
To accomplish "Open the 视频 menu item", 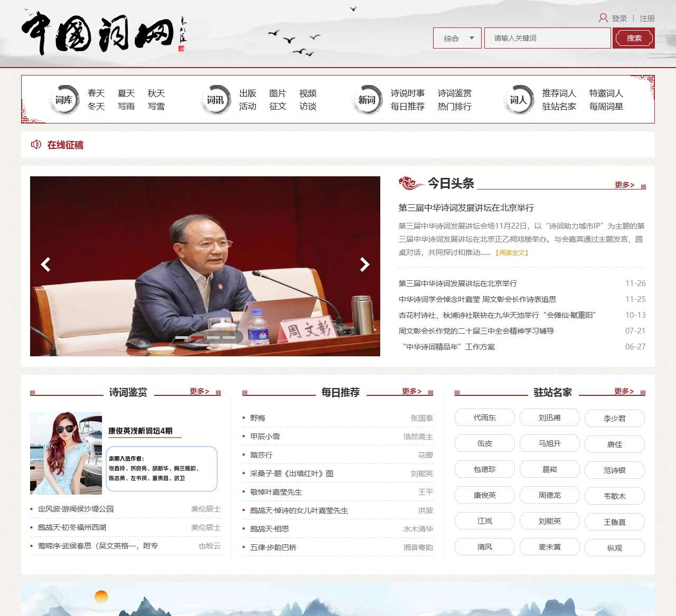I will click(308, 93).
